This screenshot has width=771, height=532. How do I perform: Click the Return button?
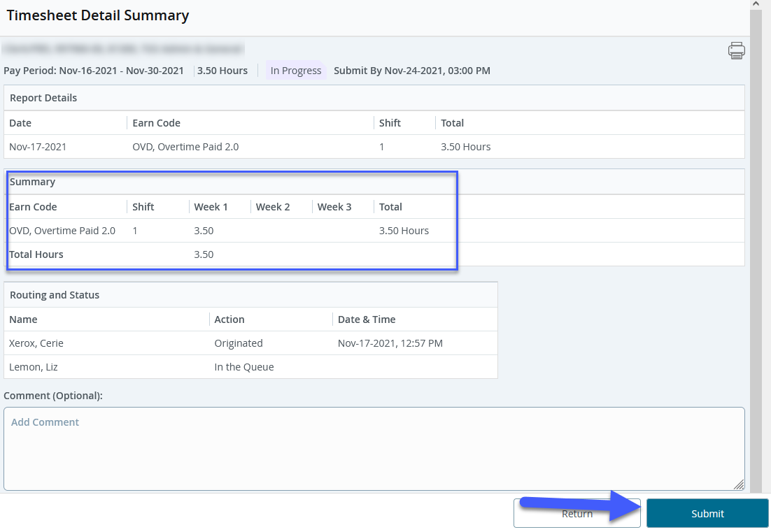tap(577, 513)
